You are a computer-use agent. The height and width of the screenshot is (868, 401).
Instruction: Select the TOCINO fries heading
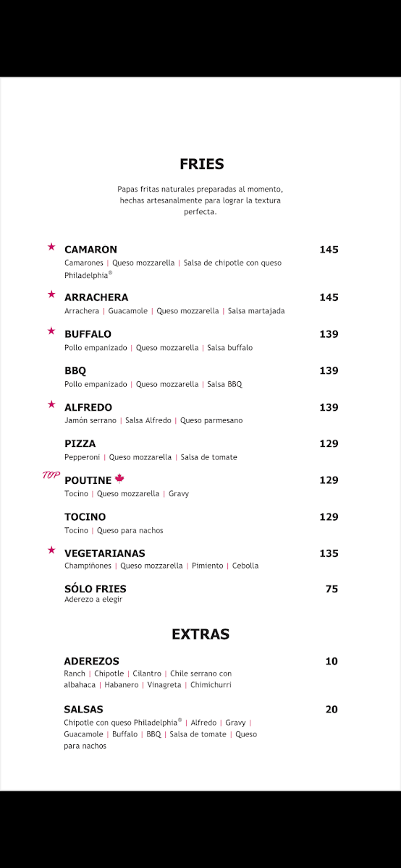85,516
